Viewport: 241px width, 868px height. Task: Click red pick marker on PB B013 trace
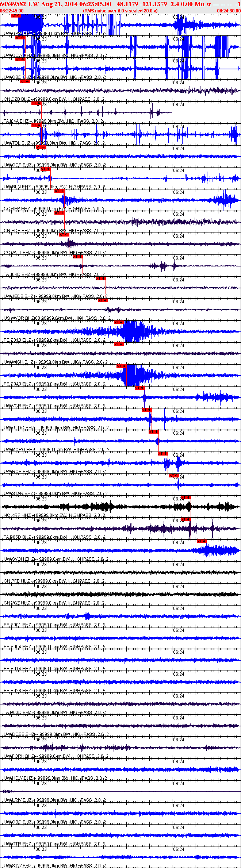(119, 322)
